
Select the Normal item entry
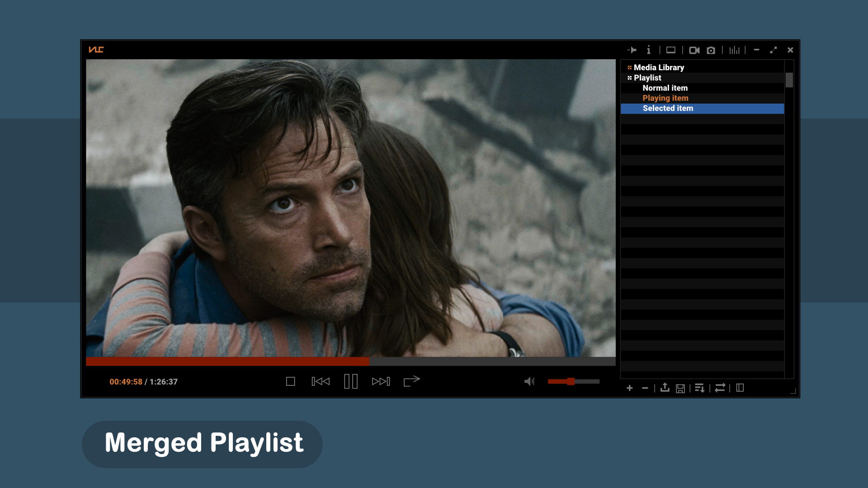click(x=665, y=88)
